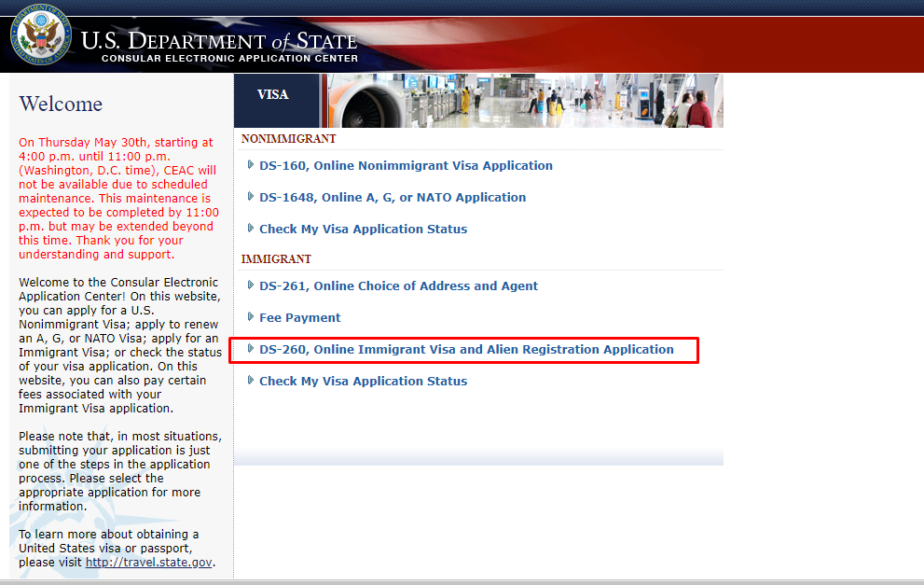Viewport: 924px width, 585px height.
Task: Select the VISA tab
Action: pos(273,94)
